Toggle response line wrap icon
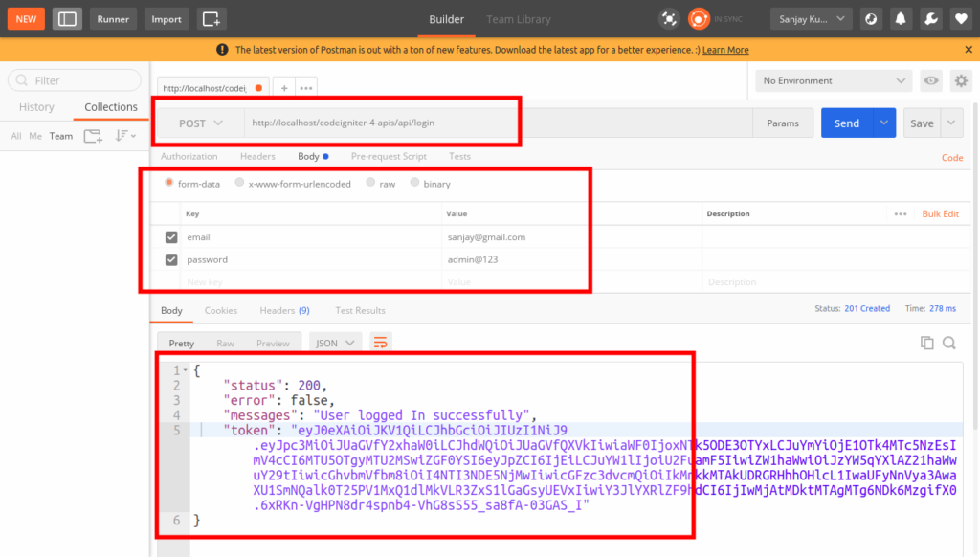The width and height of the screenshot is (980, 557). coord(380,343)
